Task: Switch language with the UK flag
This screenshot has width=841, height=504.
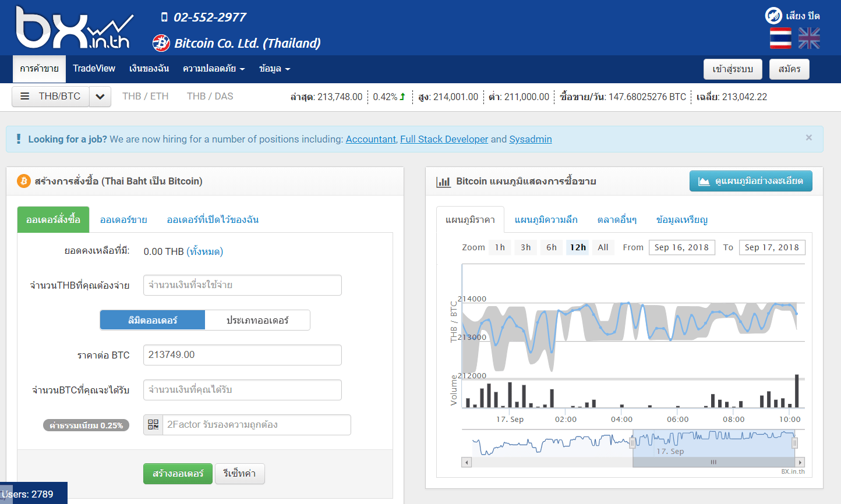Action: (809, 38)
